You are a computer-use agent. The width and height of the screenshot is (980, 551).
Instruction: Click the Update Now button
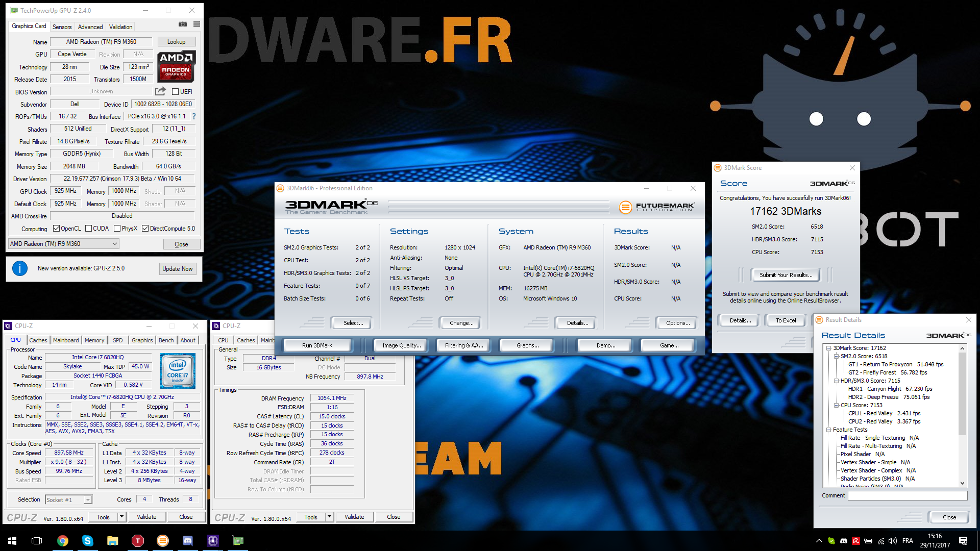[x=177, y=269]
